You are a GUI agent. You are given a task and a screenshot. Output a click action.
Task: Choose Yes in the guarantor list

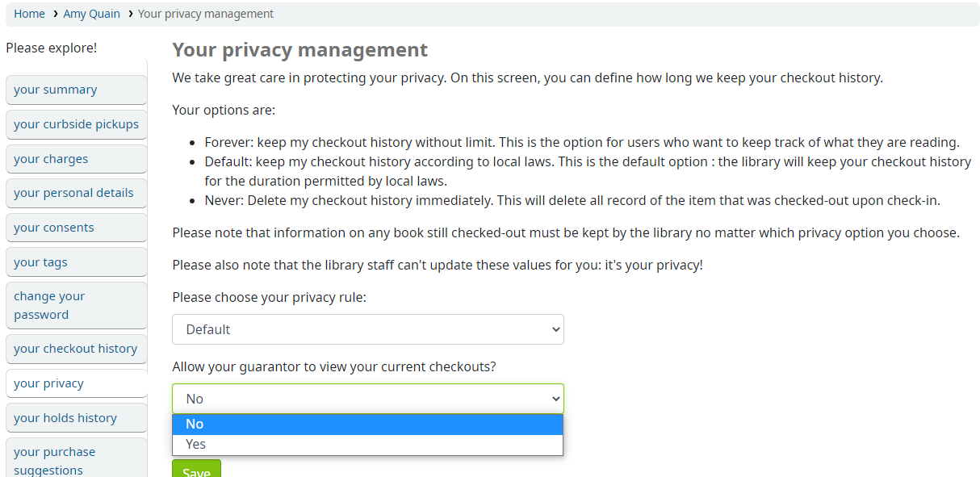(368, 445)
